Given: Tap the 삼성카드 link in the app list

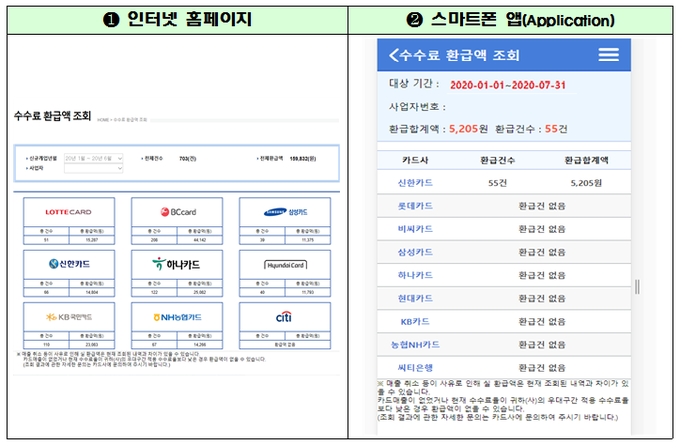Looking at the screenshot, I should tap(415, 252).
